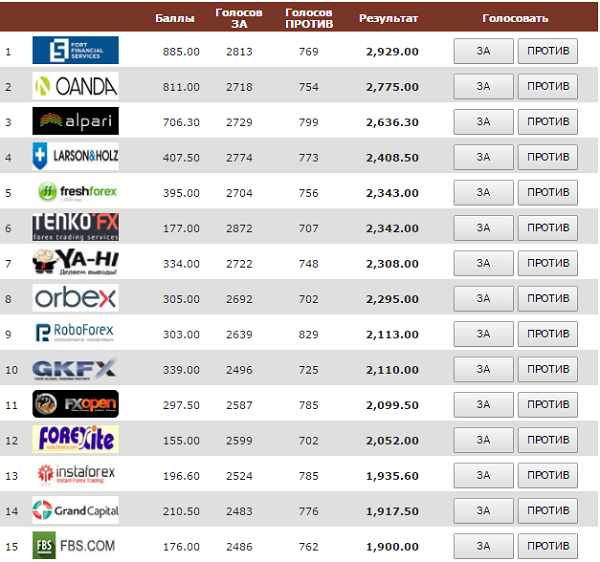Vote ЗА for Forexite
Viewport: 600px width, 562px height.
(483, 440)
